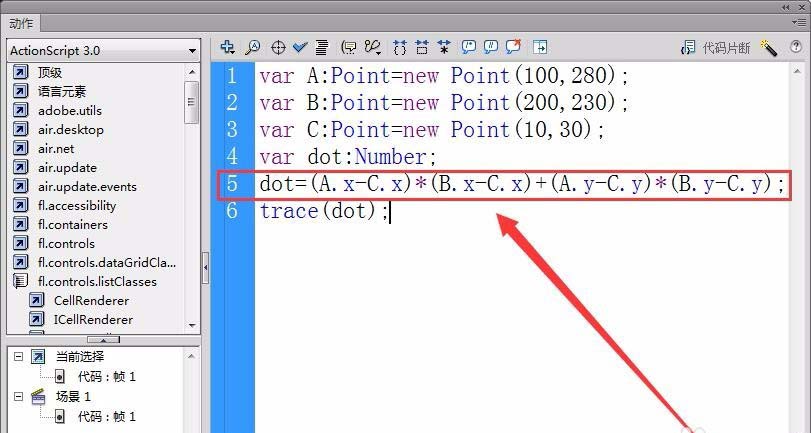Click line 5 dot product expression
The image size is (811, 433).
coord(521,184)
